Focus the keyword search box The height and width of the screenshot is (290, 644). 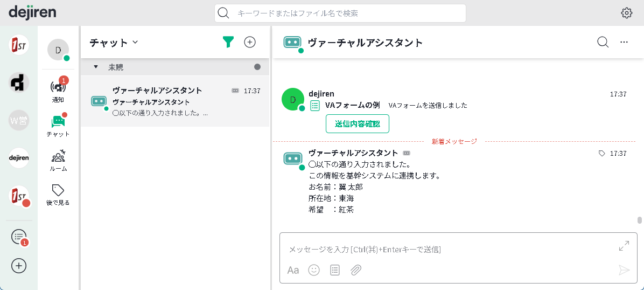(x=345, y=13)
